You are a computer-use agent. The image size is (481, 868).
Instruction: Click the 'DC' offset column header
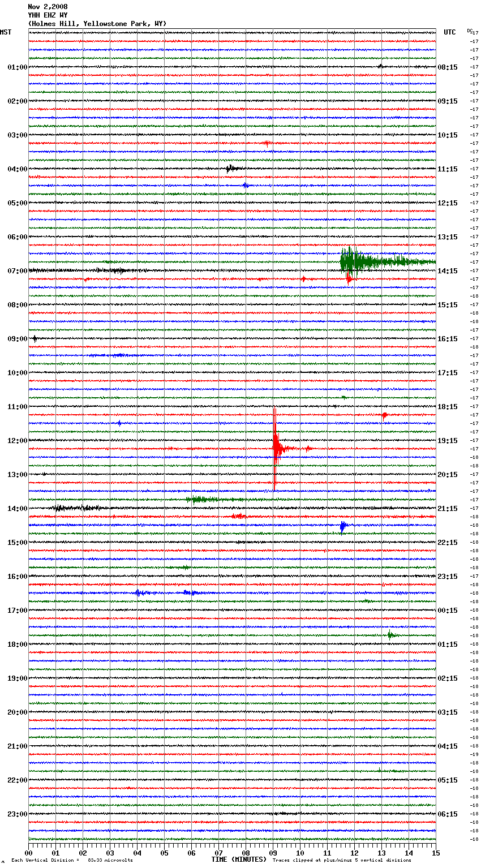point(469,31)
